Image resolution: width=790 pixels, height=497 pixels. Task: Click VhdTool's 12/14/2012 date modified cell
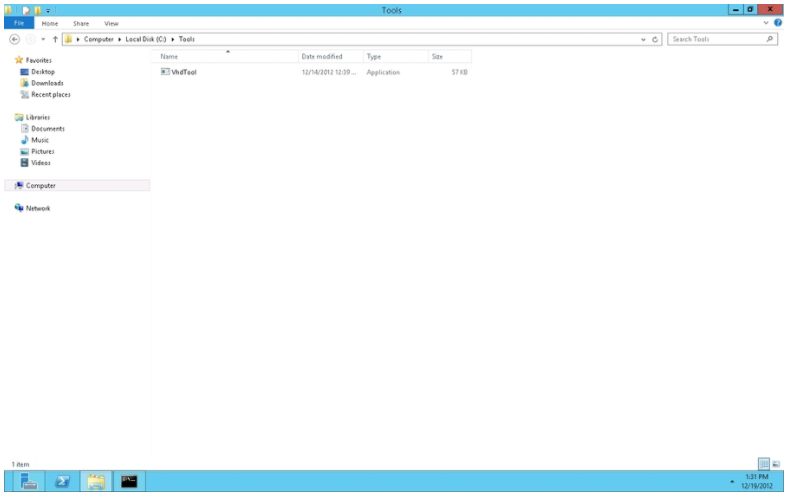tap(329, 72)
